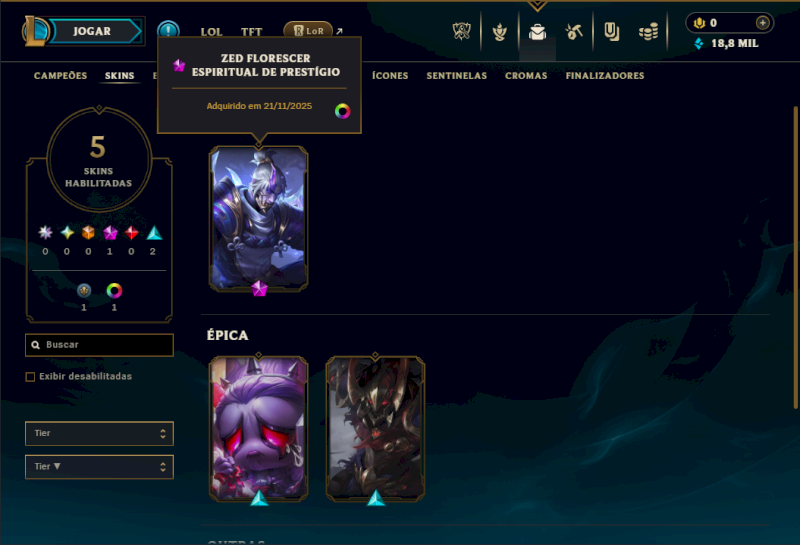This screenshot has width=800, height=545.
Task: Open the Cromas tab
Action: point(526,76)
